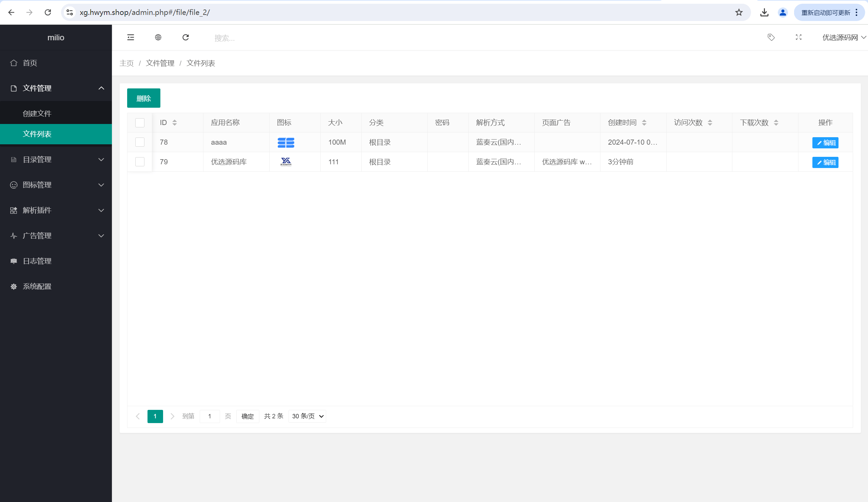This screenshot has width=868, height=502.
Task: Expand the 目录管理 menu
Action: tap(56, 160)
